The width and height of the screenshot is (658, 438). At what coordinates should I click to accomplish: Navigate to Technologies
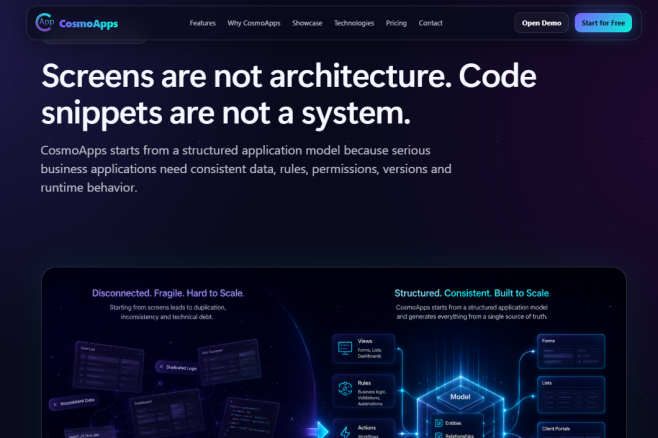(x=354, y=23)
